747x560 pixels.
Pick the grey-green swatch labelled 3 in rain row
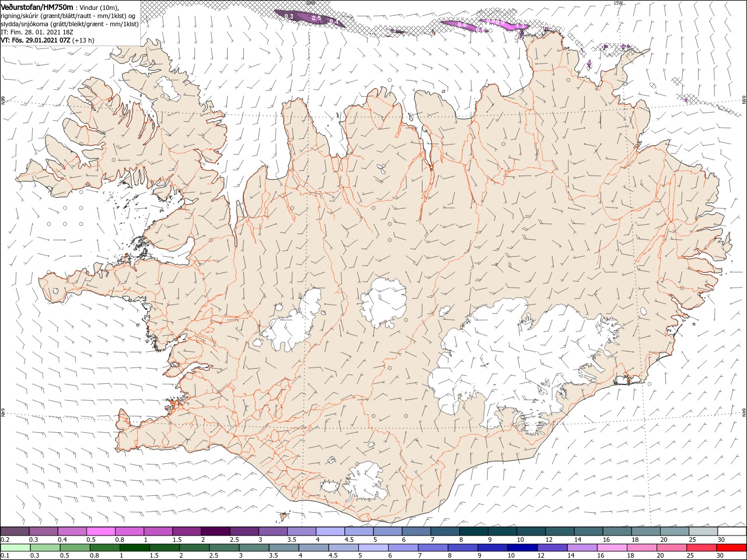click(x=254, y=548)
